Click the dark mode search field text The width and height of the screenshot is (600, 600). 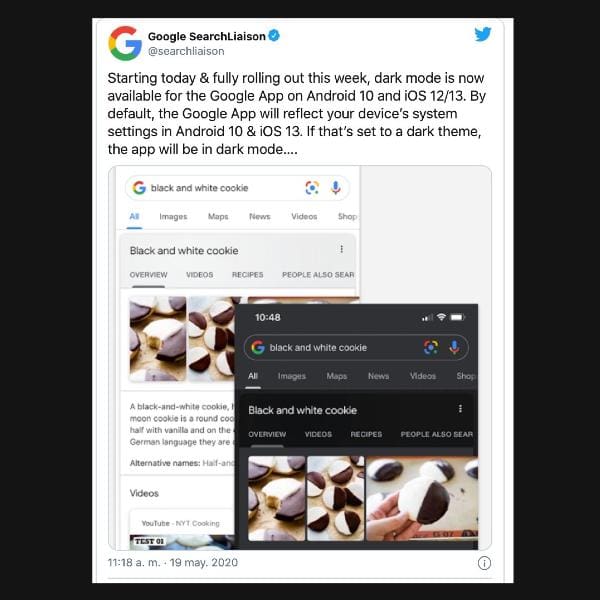318,347
